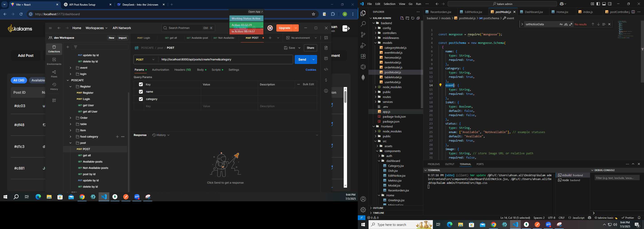Screen dimensions: 644x229
Task: Open the PROBLEMS panel tab
Action: click(434, 164)
